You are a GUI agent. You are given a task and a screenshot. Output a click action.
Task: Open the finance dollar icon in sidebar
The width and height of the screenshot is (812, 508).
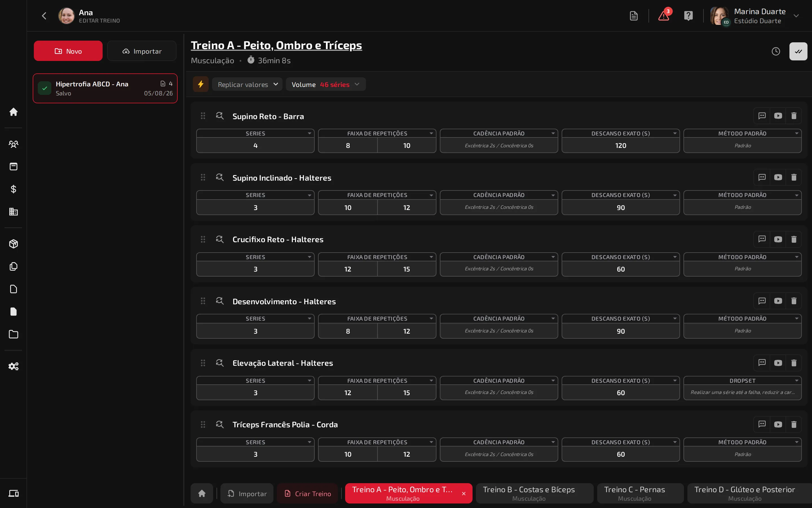[14, 189]
